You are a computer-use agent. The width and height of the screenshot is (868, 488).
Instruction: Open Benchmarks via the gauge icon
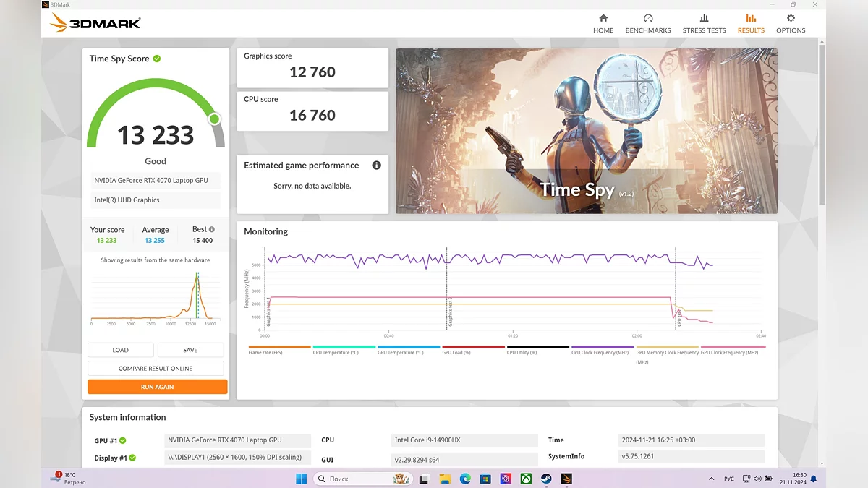click(x=647, y=18)
